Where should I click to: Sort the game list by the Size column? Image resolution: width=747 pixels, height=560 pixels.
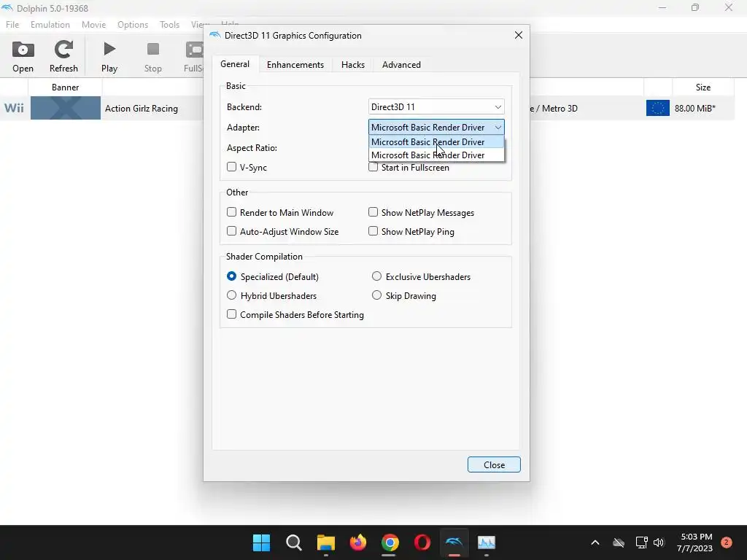pyautogui.click(x=703, y=87)
